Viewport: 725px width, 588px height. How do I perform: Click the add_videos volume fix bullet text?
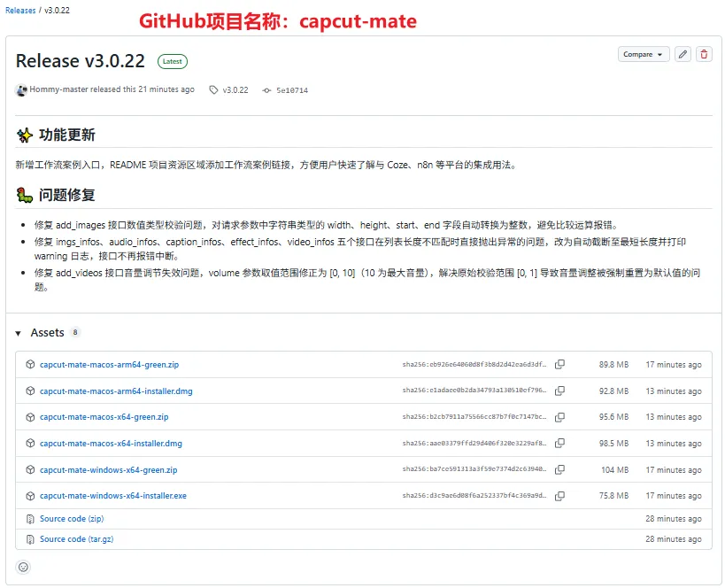(x=366, y=280)
